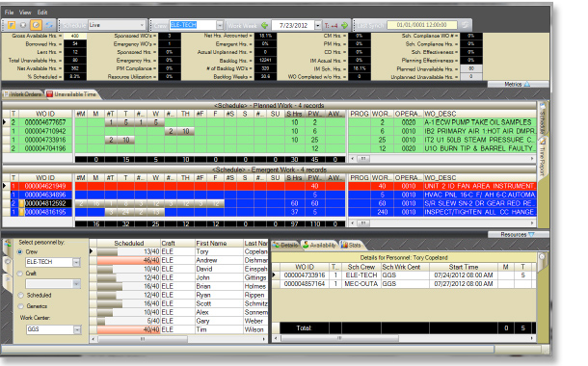Screen dimensions: 588x366
Task: Click the Last Synch date field
Action: [422, 25]
